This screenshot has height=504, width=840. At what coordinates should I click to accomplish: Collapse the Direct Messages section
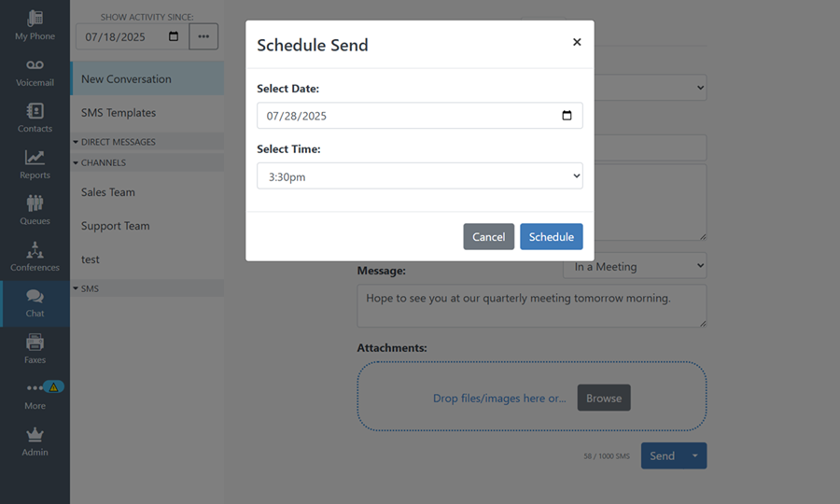coord(76,142)
